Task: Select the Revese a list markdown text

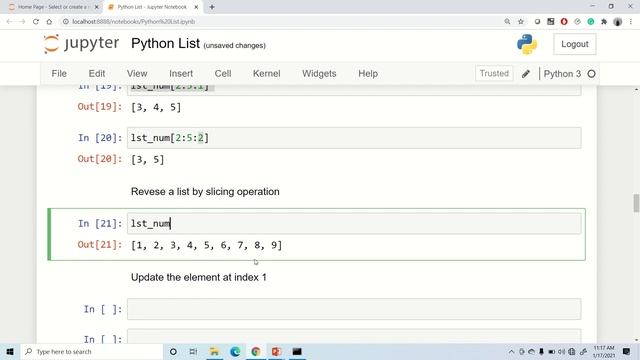Action: pos(205,192)
